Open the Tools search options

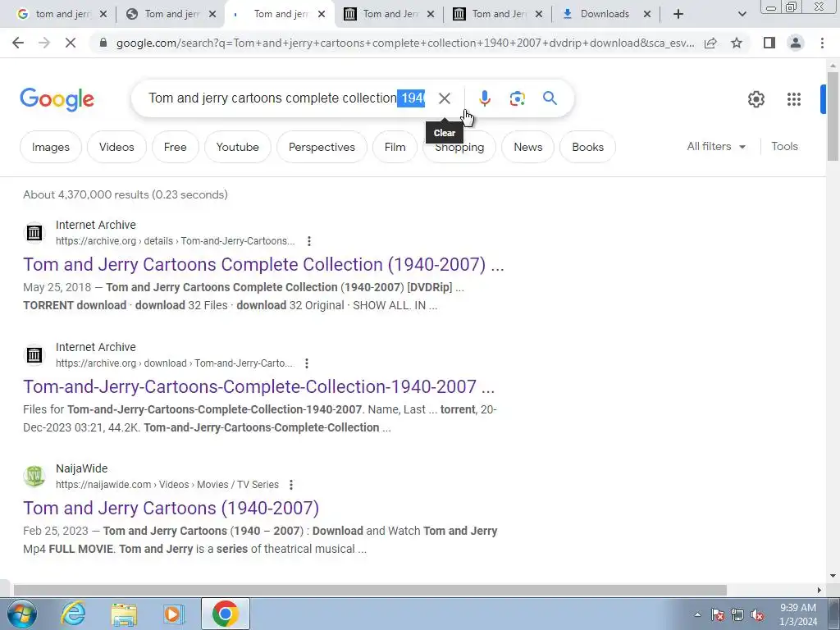click(x=784, y=146)
